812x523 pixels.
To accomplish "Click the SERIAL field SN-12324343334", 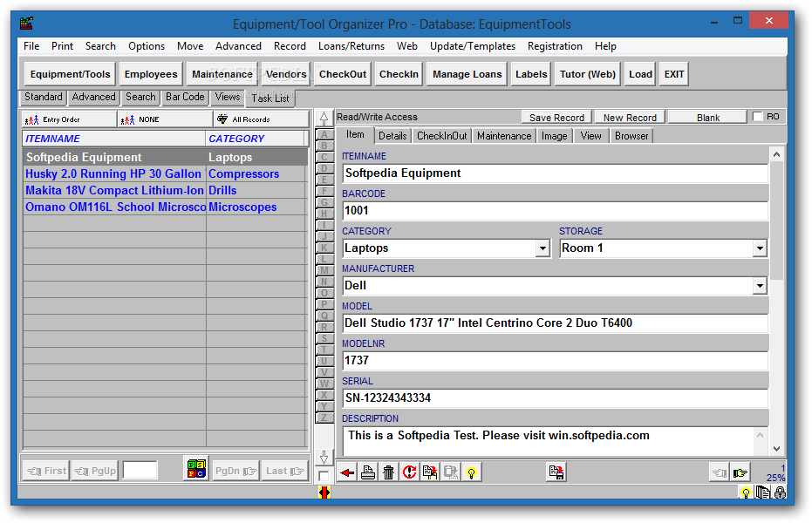I will [555, 397].
